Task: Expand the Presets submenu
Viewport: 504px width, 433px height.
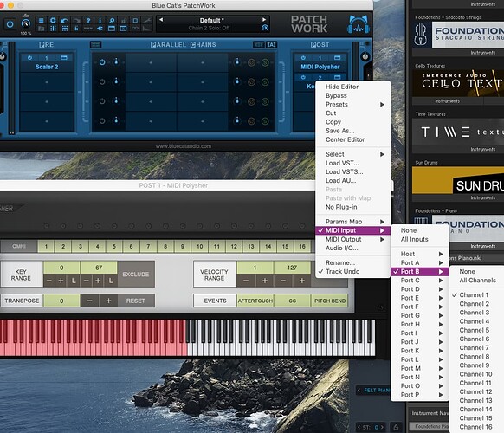Action: [x=352, y=105]
